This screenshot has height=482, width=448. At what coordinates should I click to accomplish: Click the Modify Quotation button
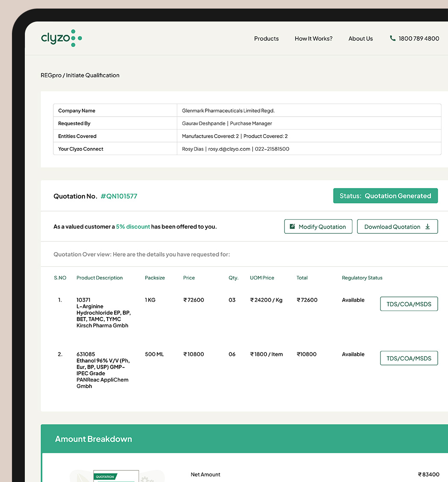click(318, 226)
